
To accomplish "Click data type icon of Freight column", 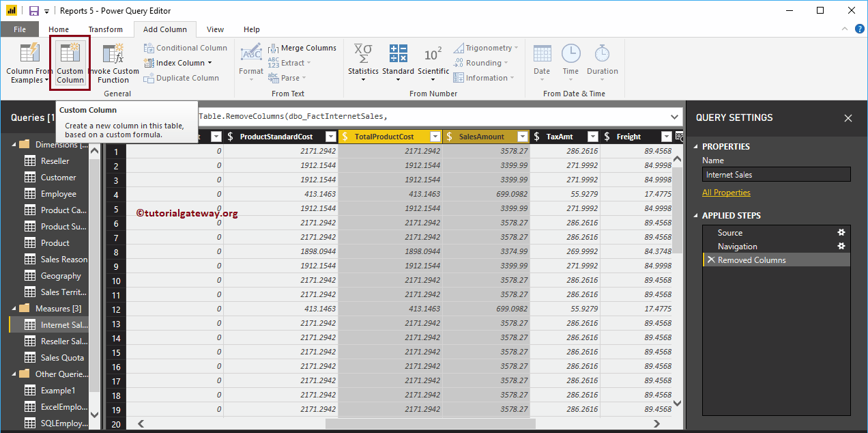I will pyautogui.click(x=607, y=137).
